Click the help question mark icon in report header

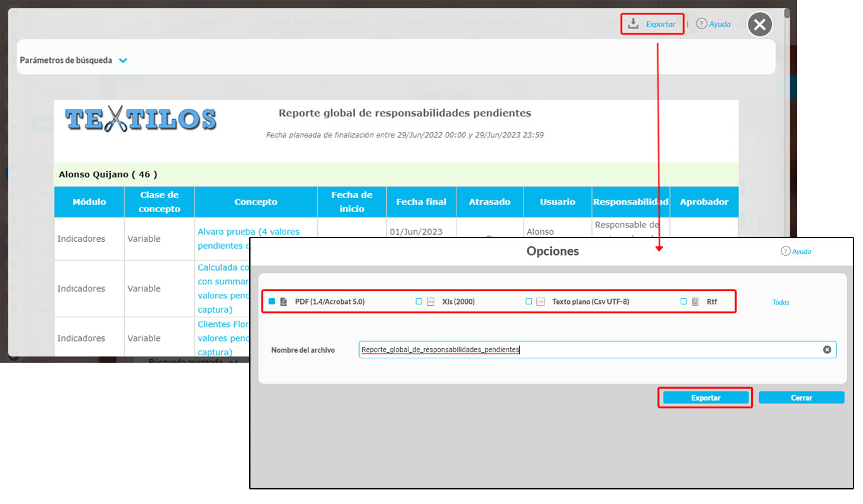(x=701, y=23)
